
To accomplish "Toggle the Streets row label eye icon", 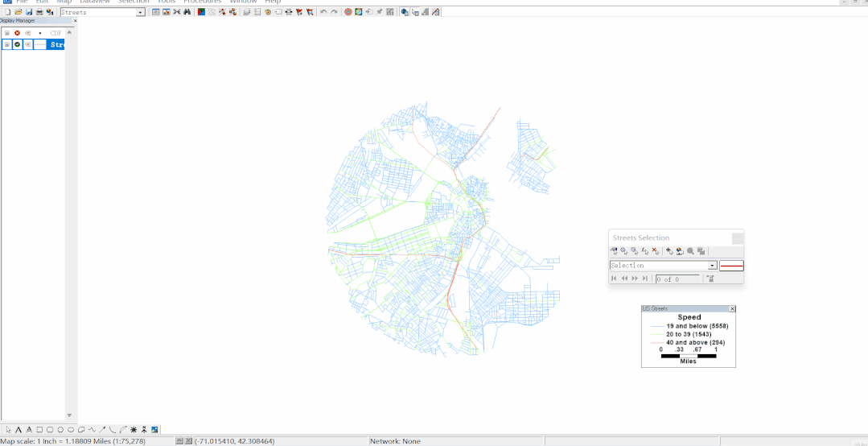I will [x=27, y=45].
